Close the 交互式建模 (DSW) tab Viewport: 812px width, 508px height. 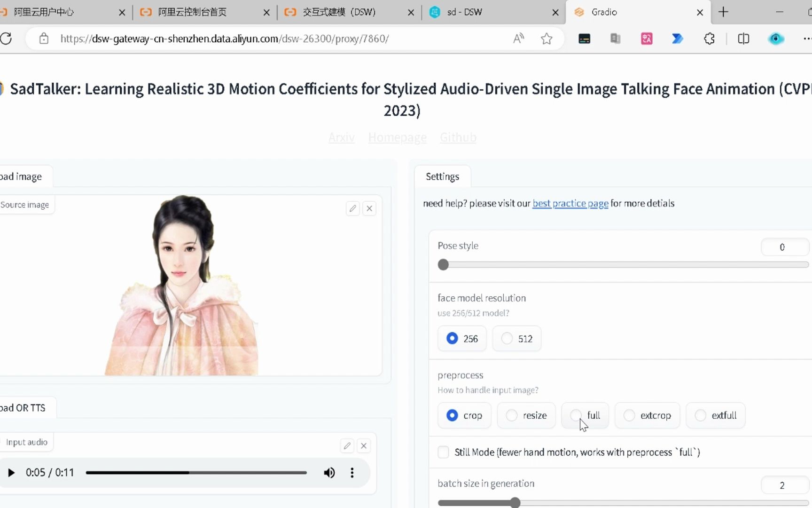pos(411,12)
